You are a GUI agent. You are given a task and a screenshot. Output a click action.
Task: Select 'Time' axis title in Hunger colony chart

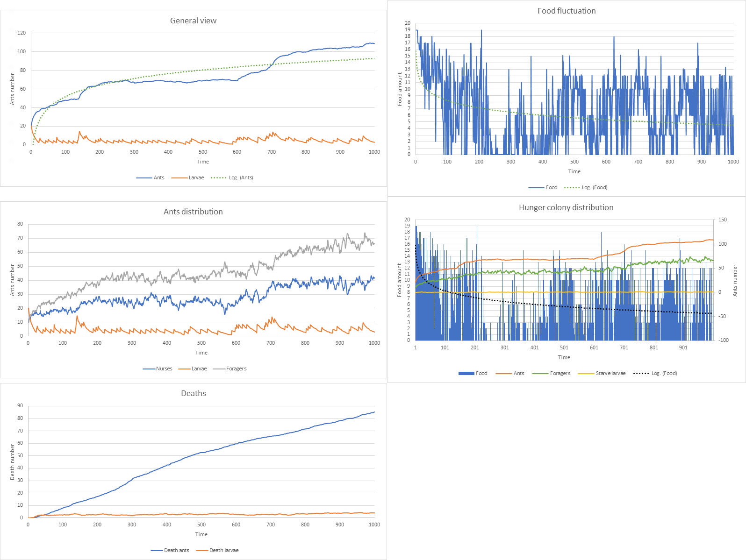pyautogui.click(x=564, y=357)
